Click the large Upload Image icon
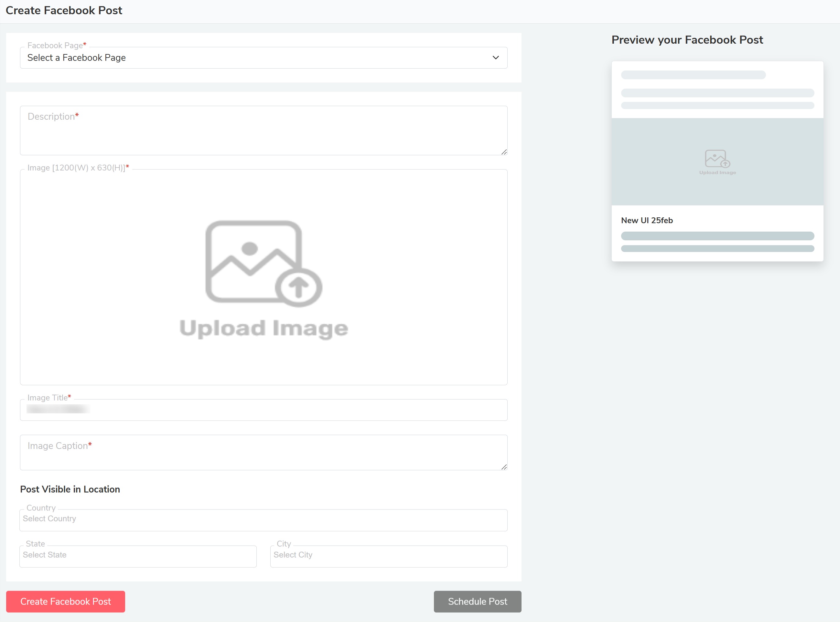 point(264,264)
